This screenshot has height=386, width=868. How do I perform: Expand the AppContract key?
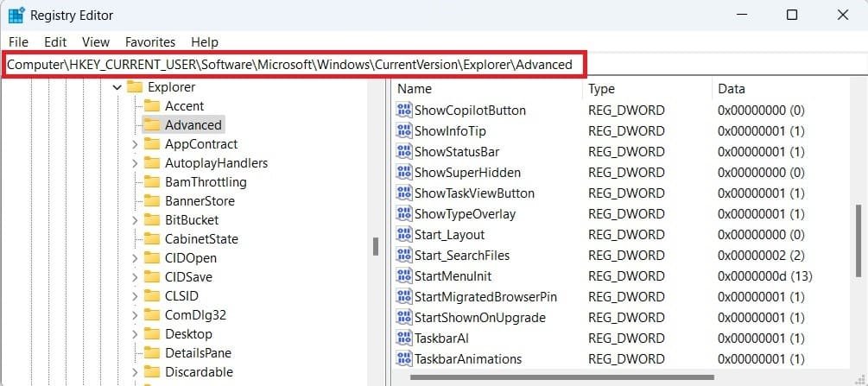click(135, 144)
